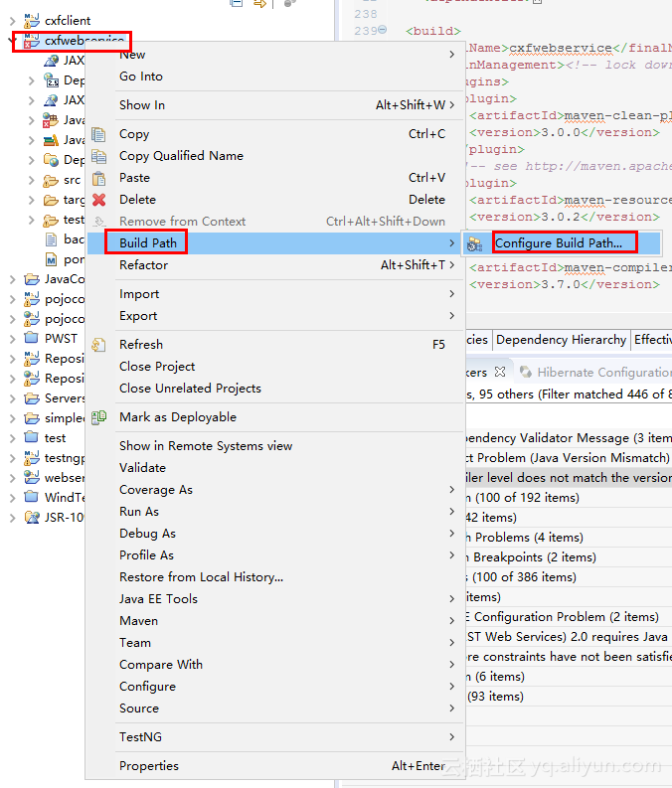
Task: Click the Paste clipboard icon
Action: click(98, 179)
